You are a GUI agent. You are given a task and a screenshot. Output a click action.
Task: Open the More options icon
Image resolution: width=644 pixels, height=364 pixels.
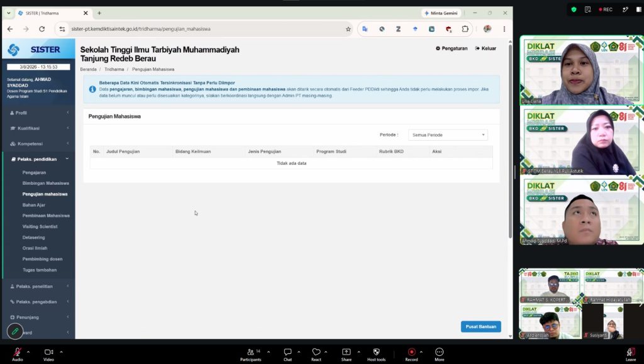point(440,352)
